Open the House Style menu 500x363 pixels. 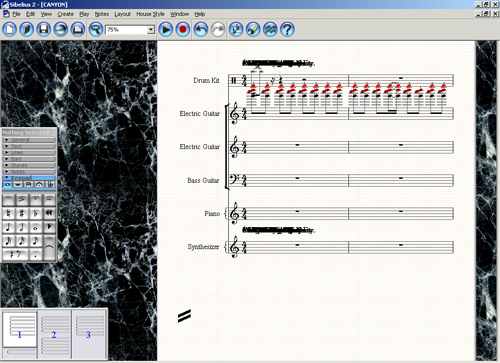click(x=150, y=14)
